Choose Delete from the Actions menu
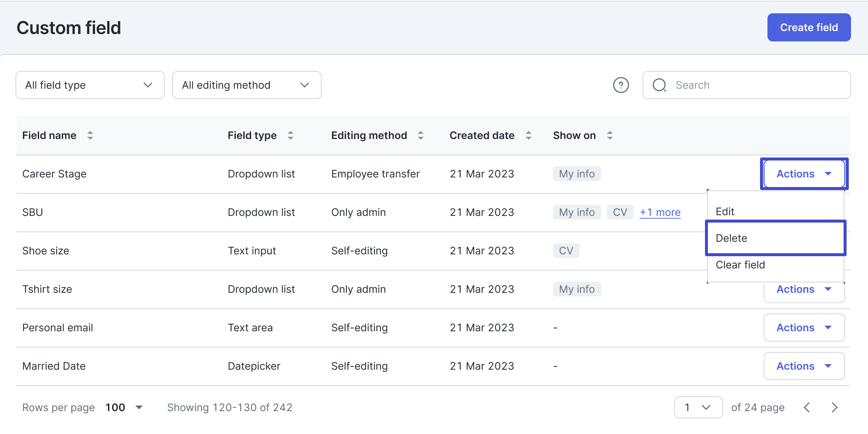 point(775,238)
